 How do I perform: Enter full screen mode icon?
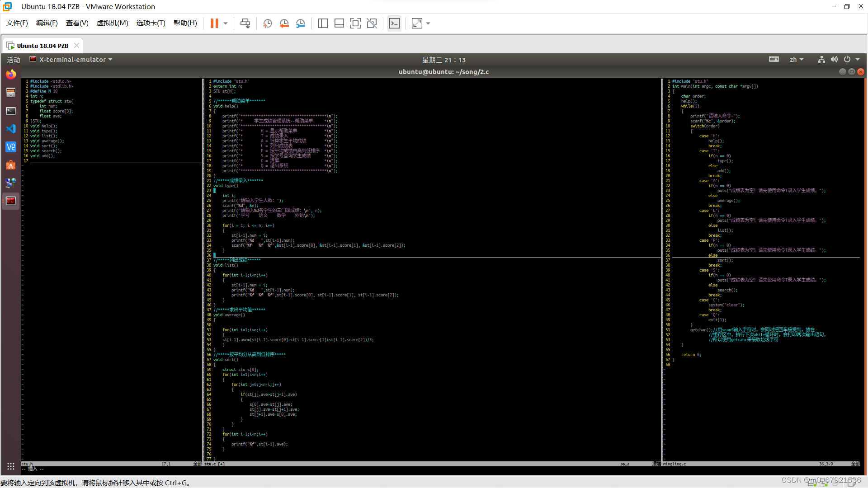tap(355, 23)
